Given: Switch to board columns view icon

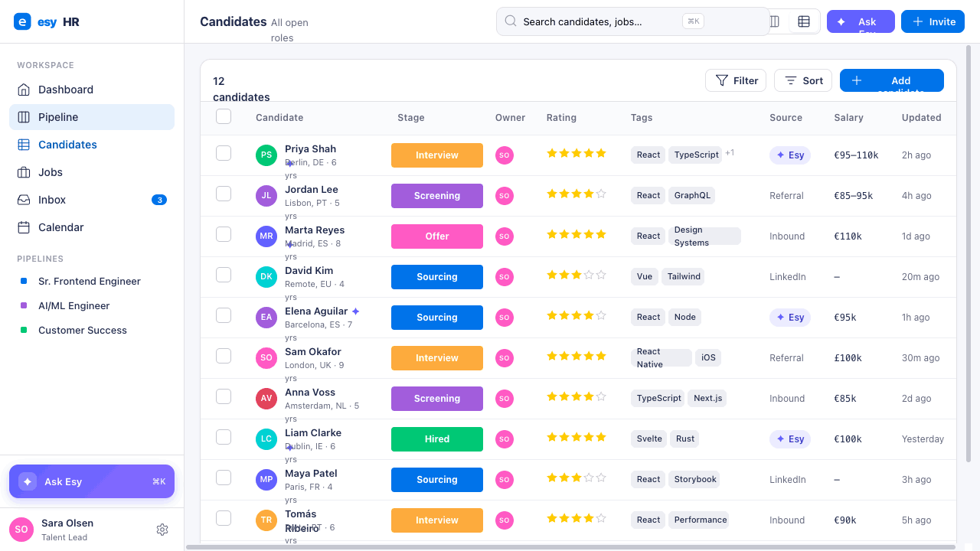Looking at the screenshot, I should pos(775,21).
